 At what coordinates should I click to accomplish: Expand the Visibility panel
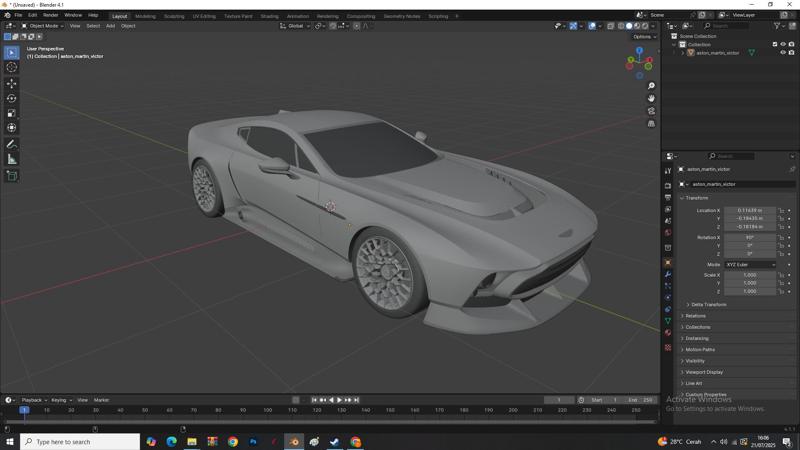(694, 361)
